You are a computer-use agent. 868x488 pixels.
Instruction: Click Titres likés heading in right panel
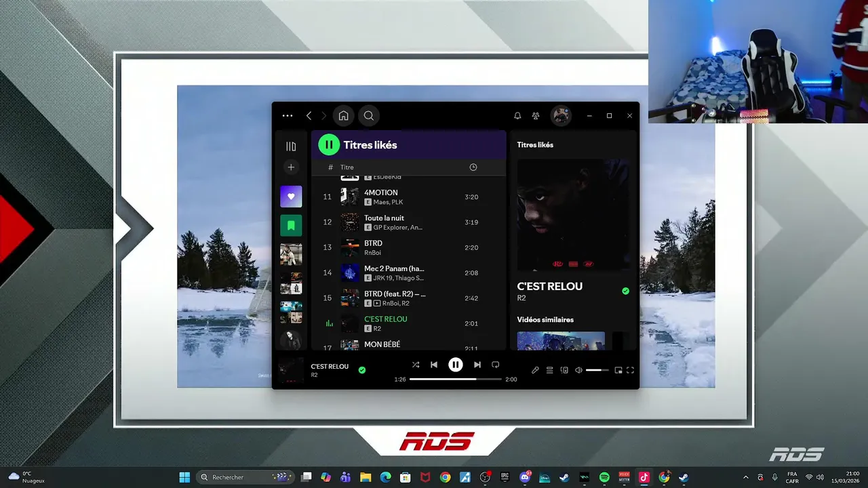pyautogui.click(x=535, y=144)
